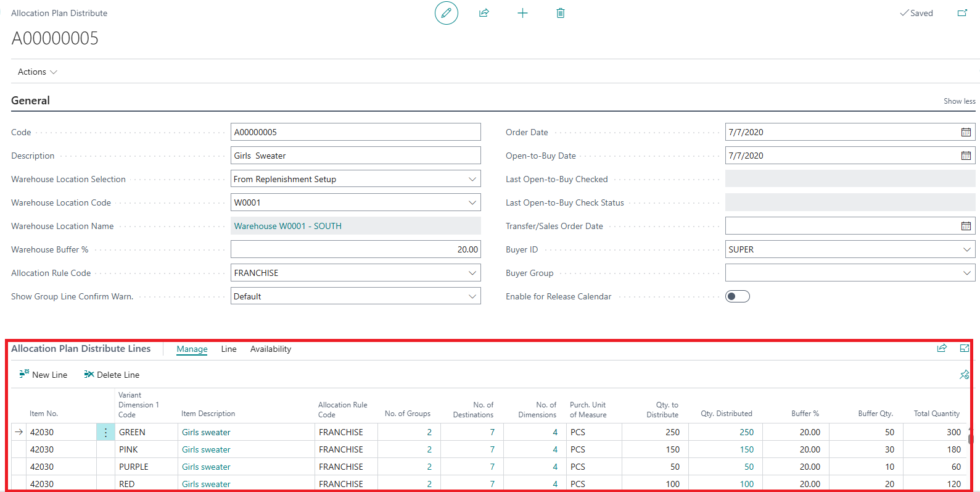This screenshot has height=492, width=980.
Task: Click the share icon in header
Action: [x=484, y=13]
